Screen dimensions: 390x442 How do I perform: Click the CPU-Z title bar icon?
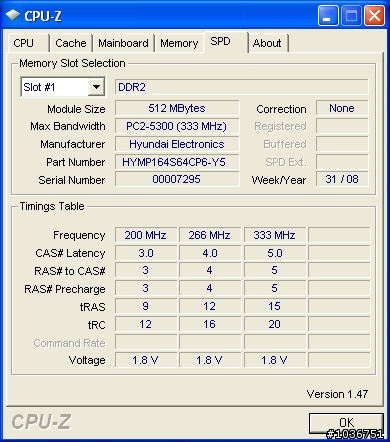click(x=13, y=15)
